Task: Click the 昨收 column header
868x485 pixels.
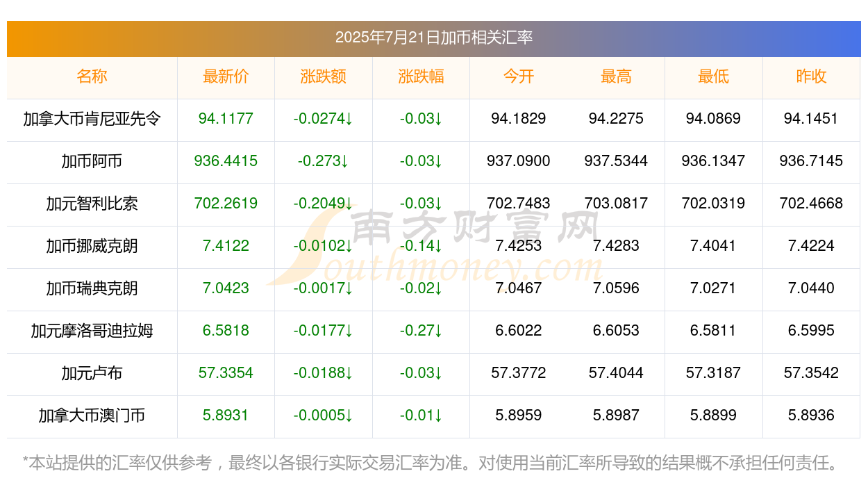Action: click(x=811, y=76)
